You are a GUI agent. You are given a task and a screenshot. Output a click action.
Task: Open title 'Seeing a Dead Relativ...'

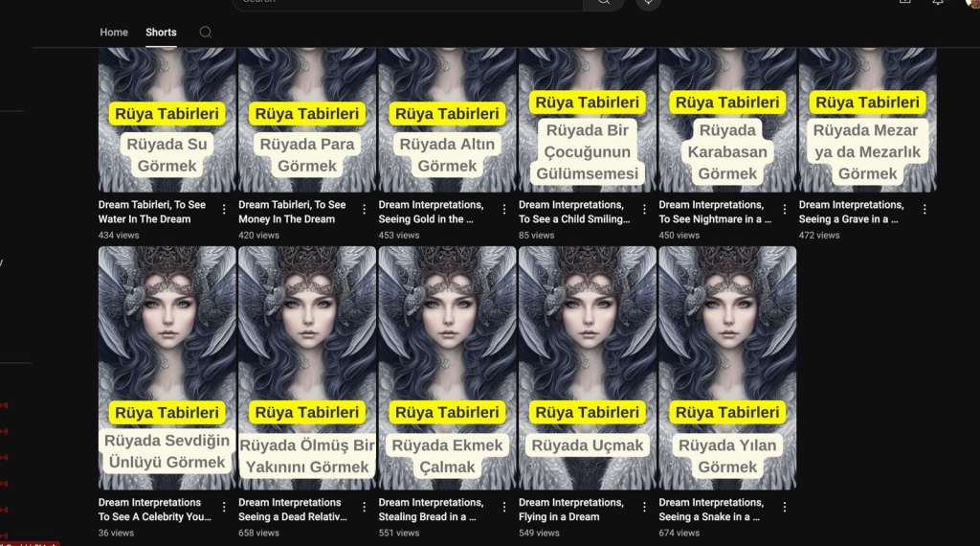point(293,510)
